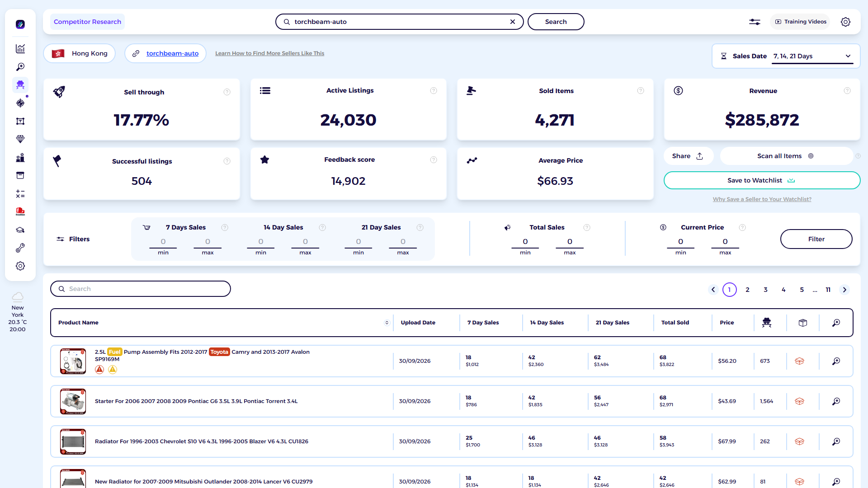868x488 pixels.
Task: Click the magnifier icon in Starter row
Action: pyautogui.click(x=836, y=401)
